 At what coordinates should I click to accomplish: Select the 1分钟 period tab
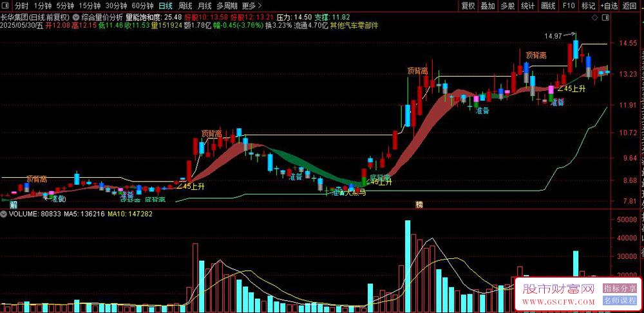(43, 6)
